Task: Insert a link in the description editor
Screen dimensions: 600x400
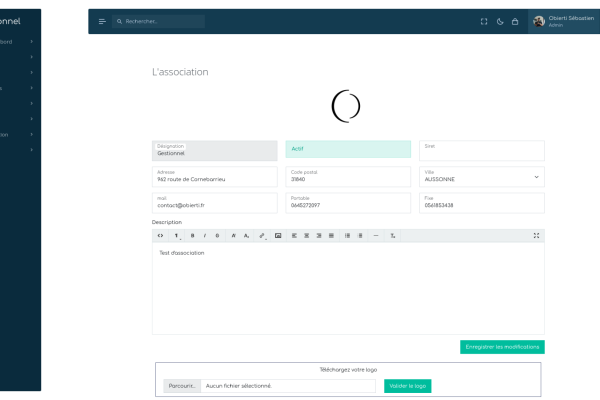Action: click(262, 235)
